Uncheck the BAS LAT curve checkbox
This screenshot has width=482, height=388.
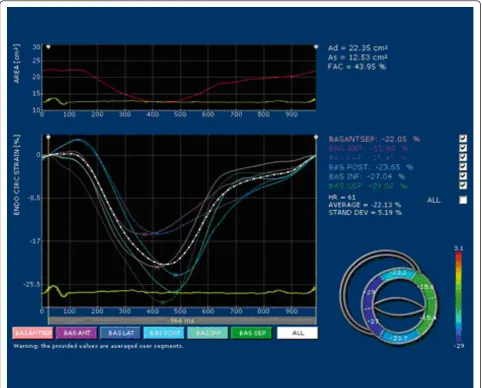(463, 157)
